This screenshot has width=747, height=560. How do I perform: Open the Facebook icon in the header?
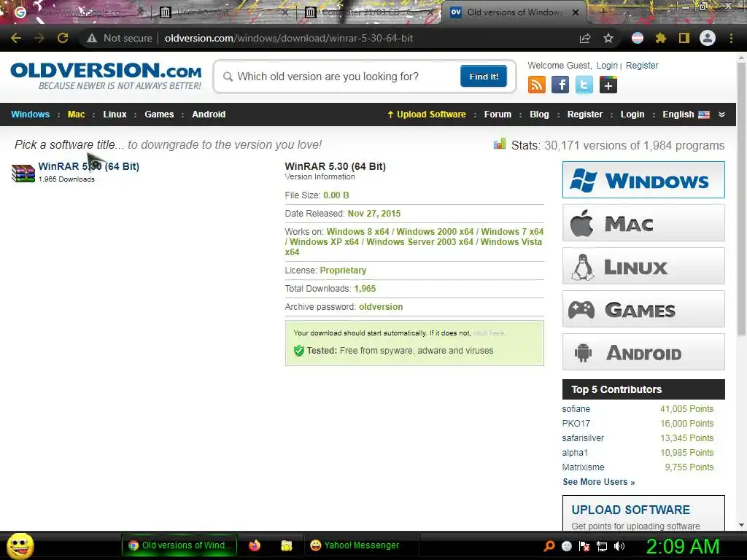click(560, 85)
